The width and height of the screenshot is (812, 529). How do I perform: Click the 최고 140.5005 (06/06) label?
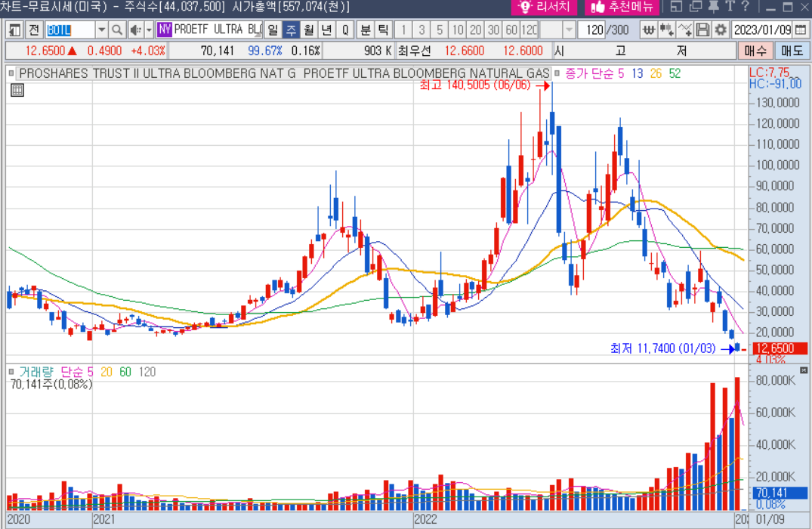pos(475,85)
